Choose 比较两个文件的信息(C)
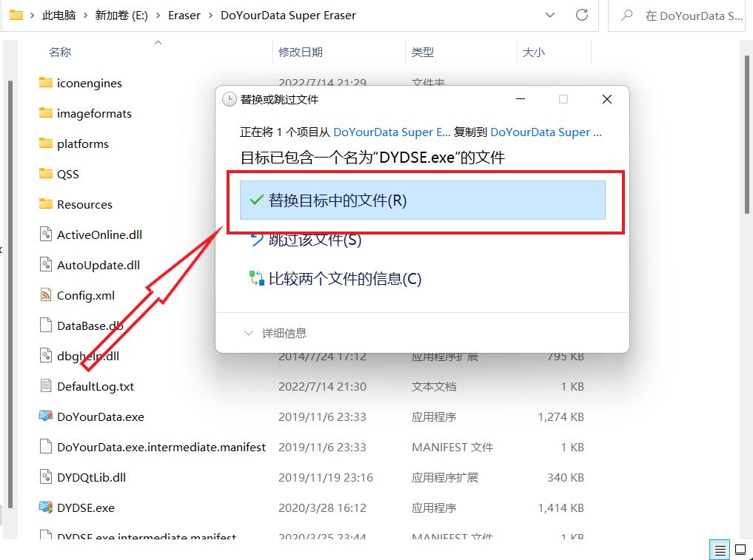 click(344, 278)
